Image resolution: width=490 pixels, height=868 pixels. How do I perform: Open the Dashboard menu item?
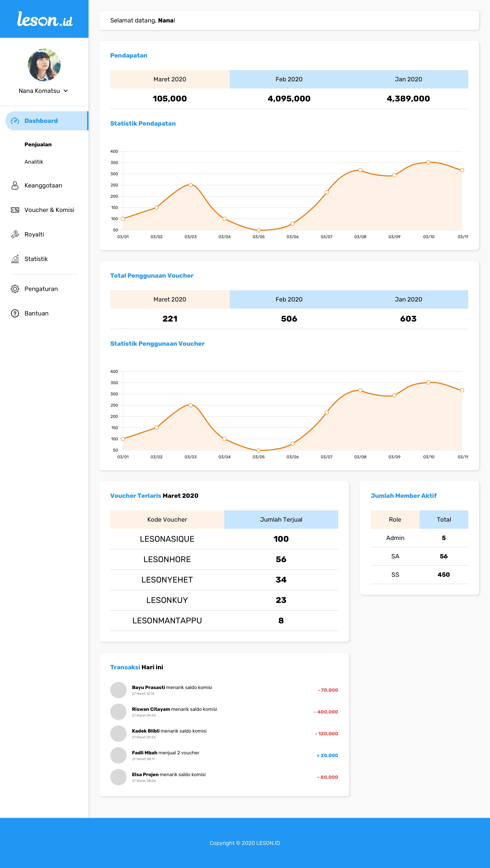[x=47, y=121]
